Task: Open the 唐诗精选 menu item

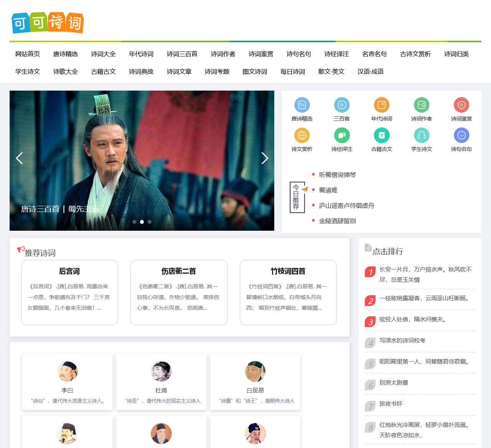Action: click(x=65, y=54)
